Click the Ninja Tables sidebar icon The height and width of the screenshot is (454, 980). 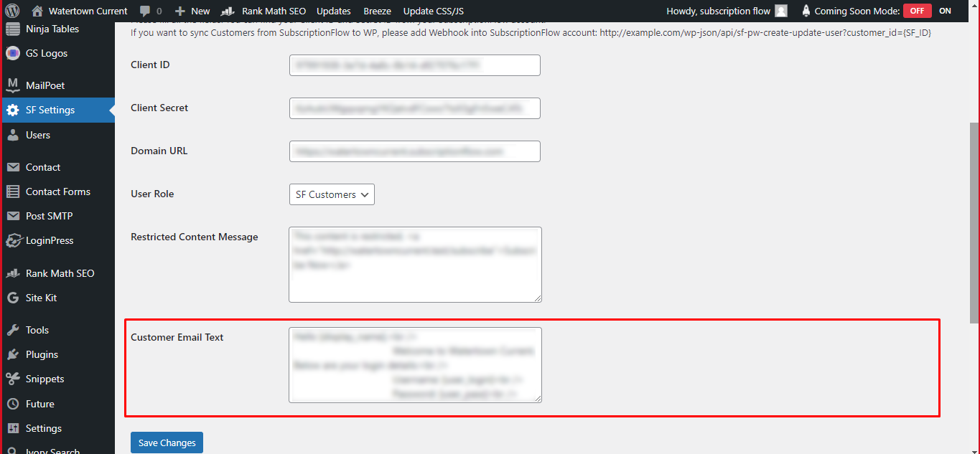pyautogui.click(x=12, y=29)
